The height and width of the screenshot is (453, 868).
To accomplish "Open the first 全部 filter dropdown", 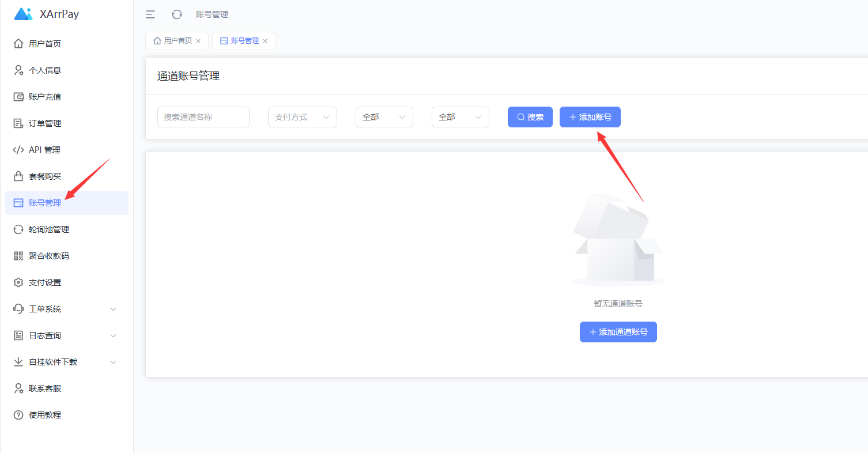I will point(384,117).
